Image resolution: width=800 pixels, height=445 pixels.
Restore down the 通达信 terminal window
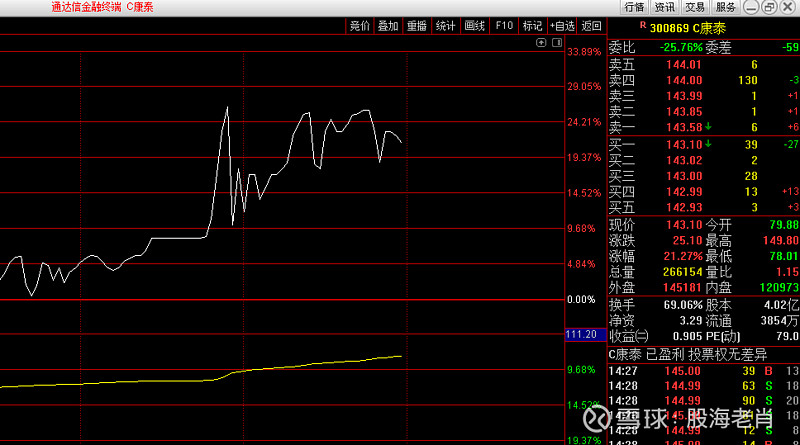[x=769, y=7]
